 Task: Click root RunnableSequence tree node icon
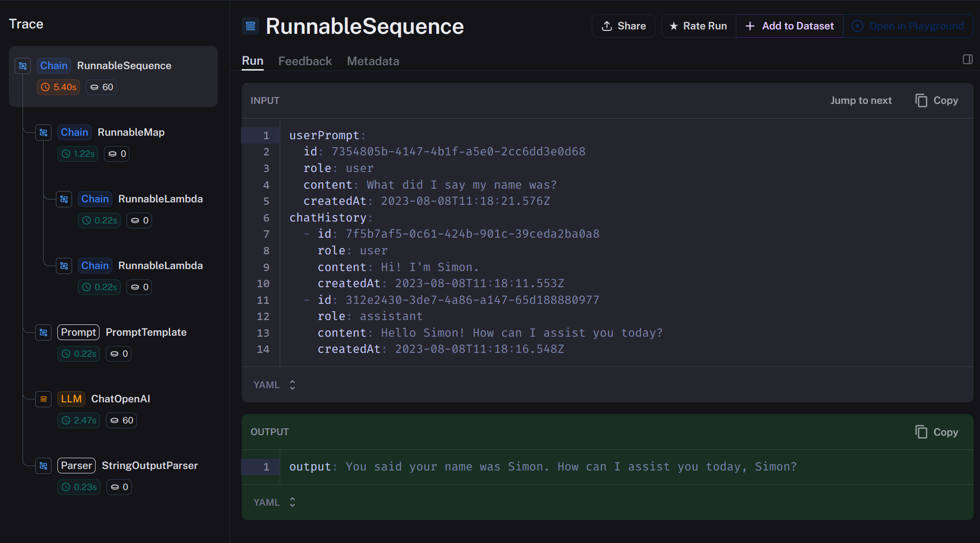click(x=23, y=66)
